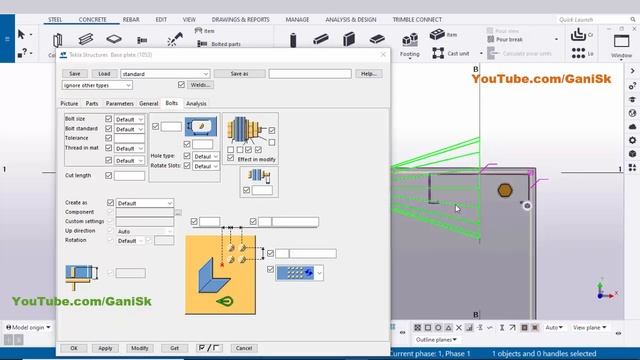Viewport: 640px width, 360px height.
Task: Click the Cast unit icon
Action: click(x=438, y=53)
